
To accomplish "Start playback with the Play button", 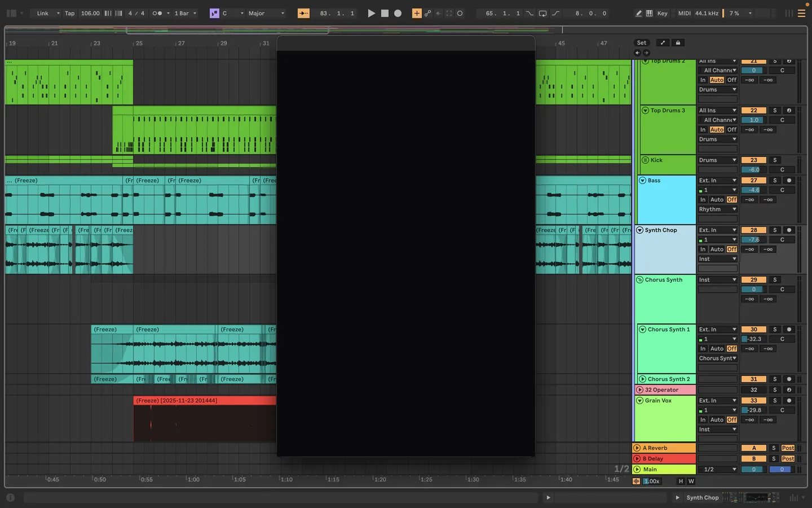I will click(371, 13).
